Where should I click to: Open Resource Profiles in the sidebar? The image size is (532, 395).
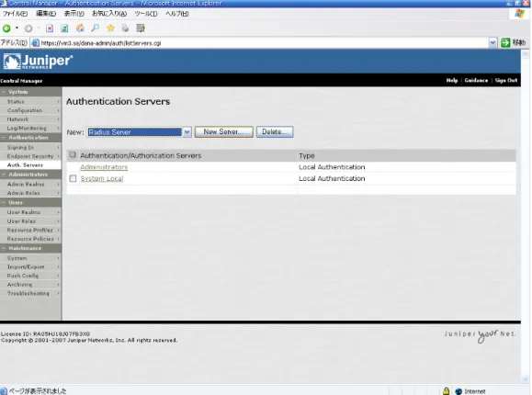coord(30,230)
